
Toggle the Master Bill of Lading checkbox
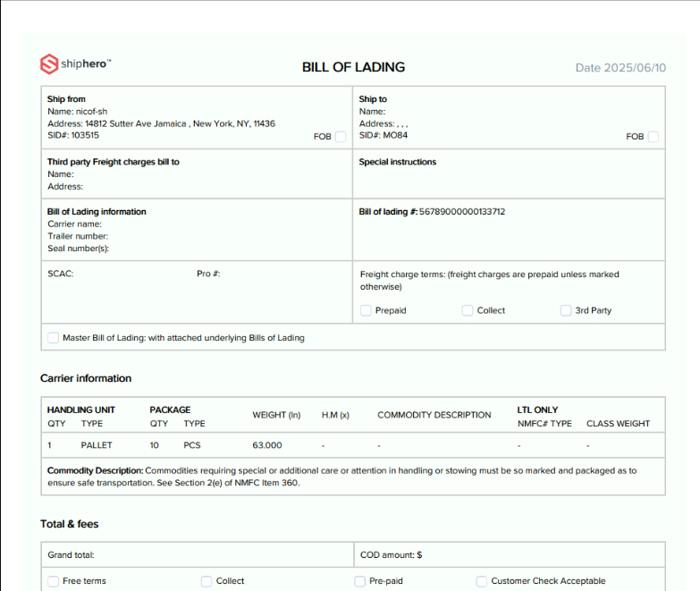53,338
